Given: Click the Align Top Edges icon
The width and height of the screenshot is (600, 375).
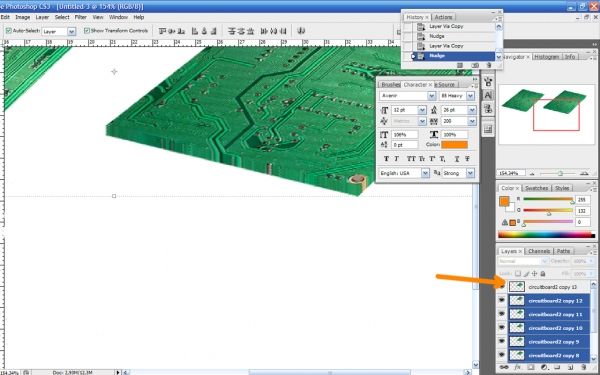Looking at the screenshot, I should [x=162, y=31].
